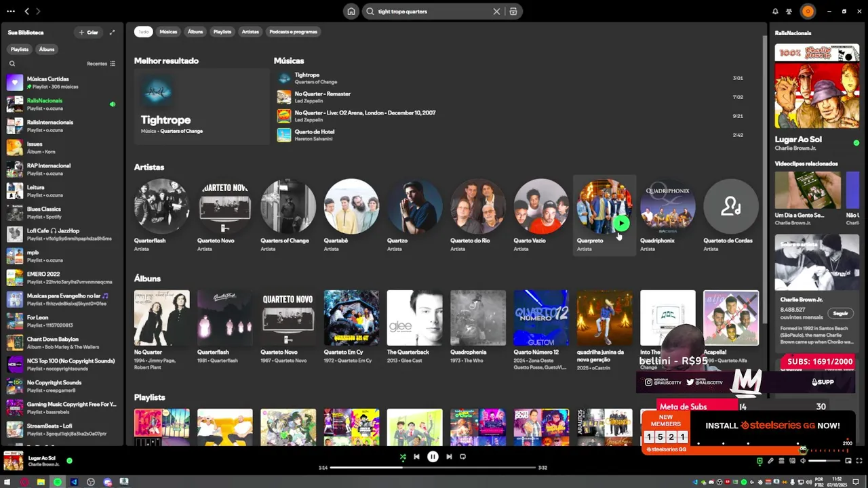
Task: Filter library by Álbuns chip
Action: [47, 49]
